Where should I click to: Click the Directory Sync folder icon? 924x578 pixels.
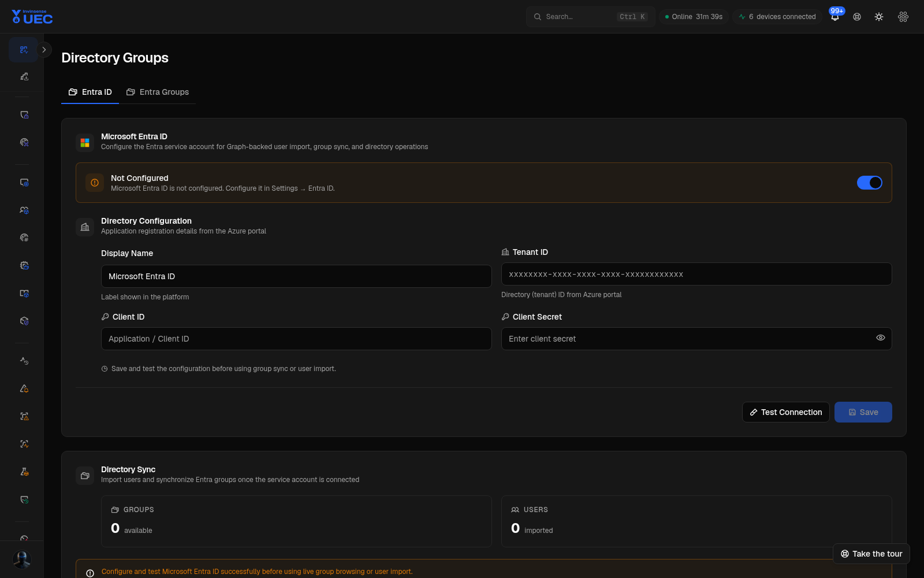(x=85, y=476)
